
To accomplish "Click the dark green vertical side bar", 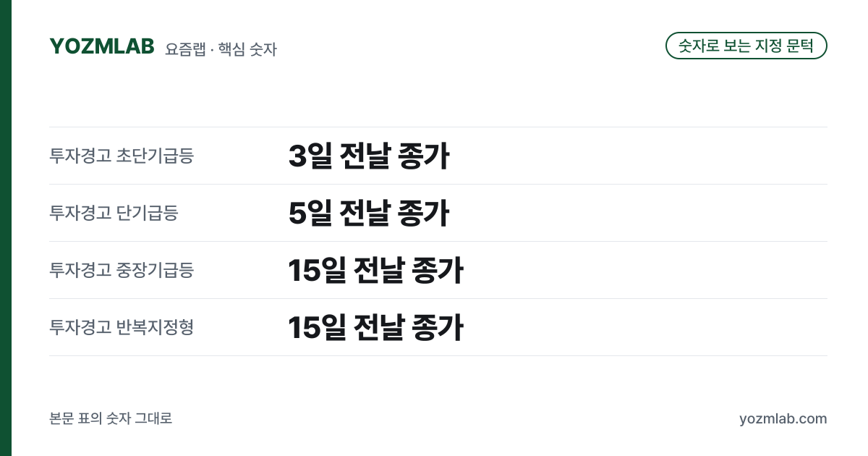I will [6, 228].
